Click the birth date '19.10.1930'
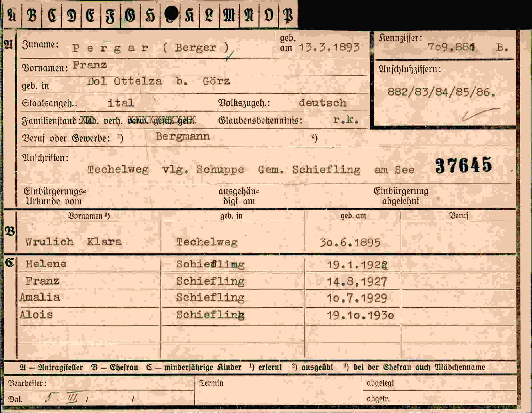This screenshot has height=413, width=532. pos(360,316)
